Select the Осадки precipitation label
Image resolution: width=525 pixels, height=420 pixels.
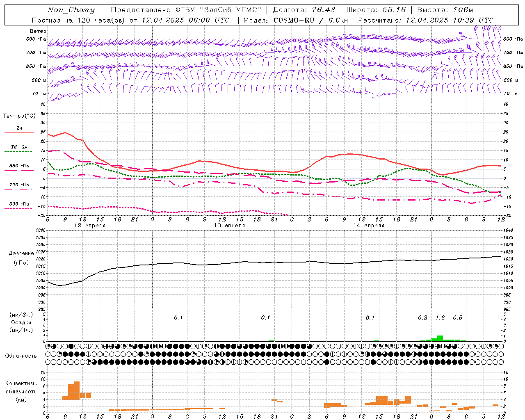coord(21,322)
